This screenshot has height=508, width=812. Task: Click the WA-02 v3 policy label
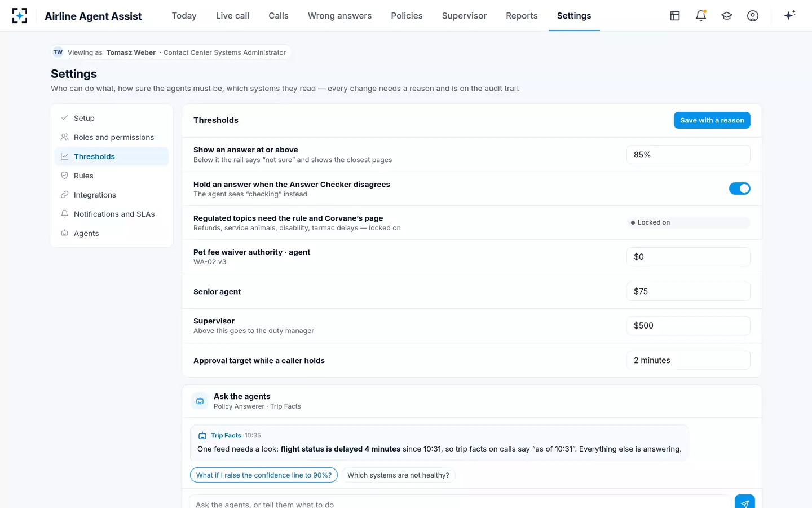[210, 262]
